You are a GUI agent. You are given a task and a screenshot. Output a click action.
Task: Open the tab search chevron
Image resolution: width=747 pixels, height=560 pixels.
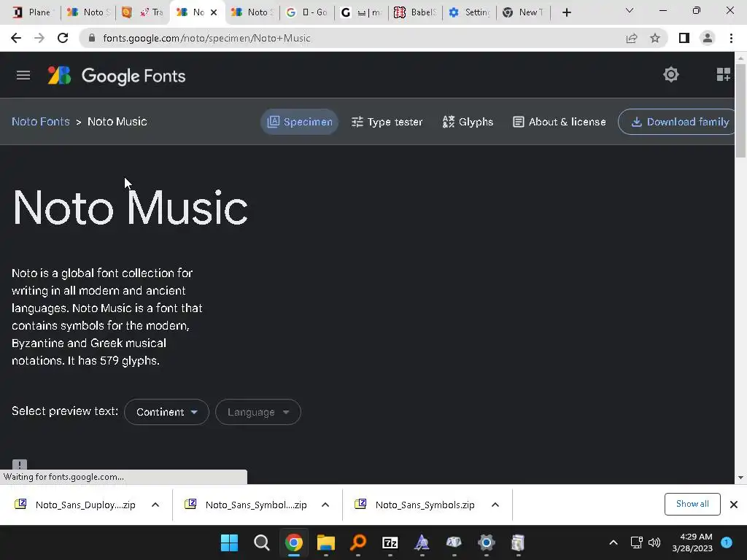point(630,10)
